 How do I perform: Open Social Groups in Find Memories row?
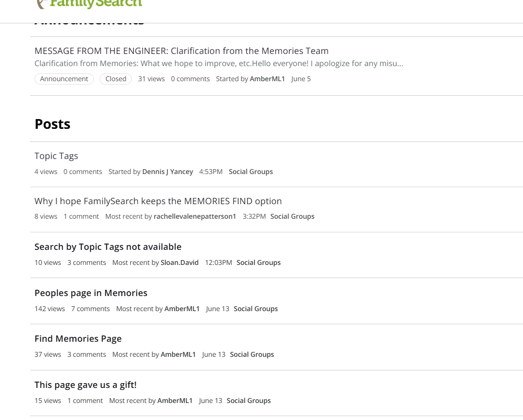pos(252,355)
